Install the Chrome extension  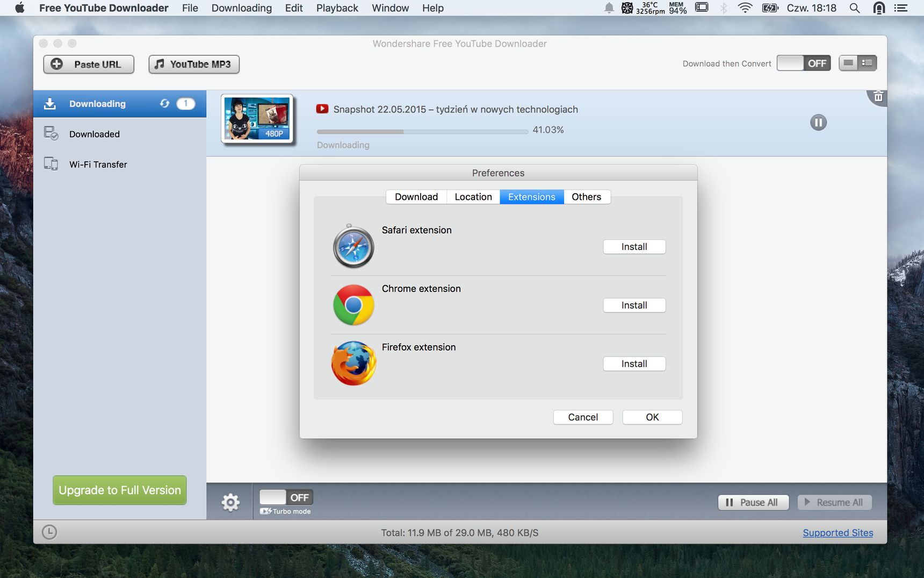634,305
